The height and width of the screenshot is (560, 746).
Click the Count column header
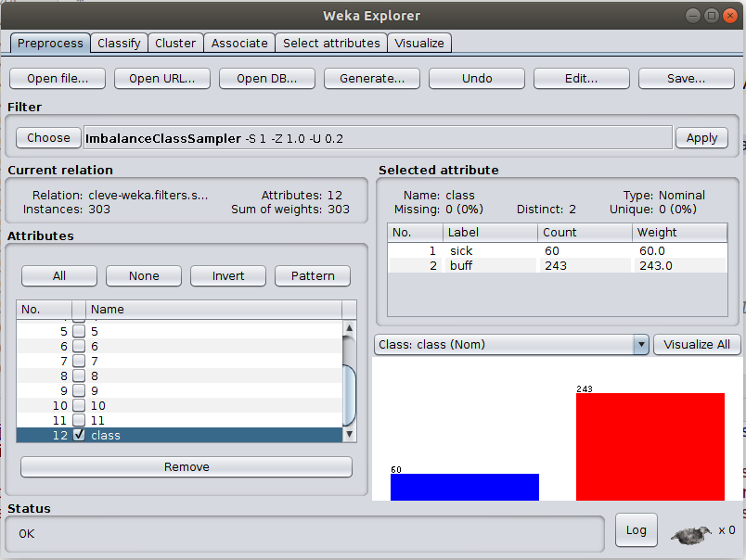(585, 233)
